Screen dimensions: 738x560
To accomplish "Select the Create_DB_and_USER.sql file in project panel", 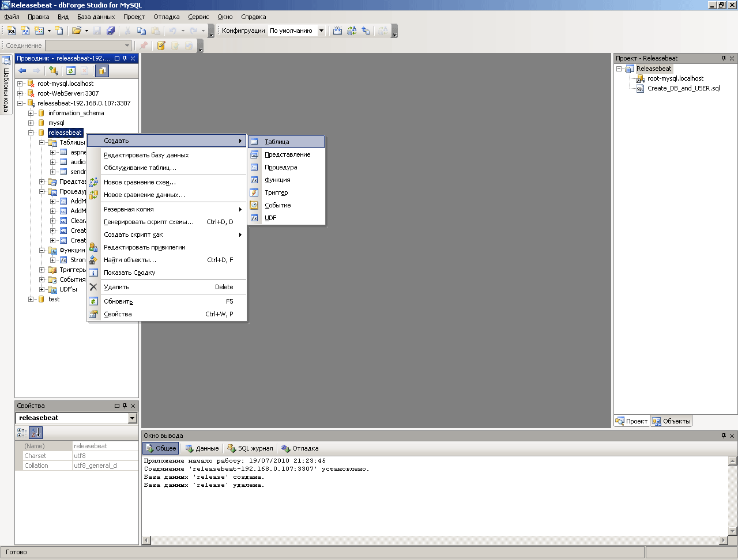I will point(683,88).
